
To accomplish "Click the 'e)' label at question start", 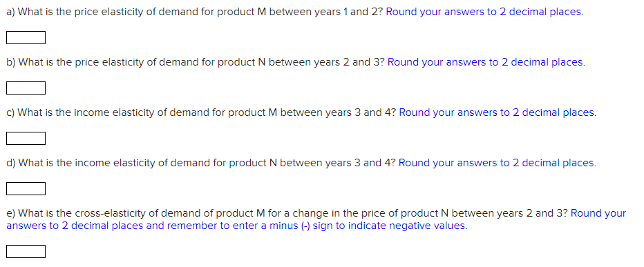I will click(x=11, y=213).
